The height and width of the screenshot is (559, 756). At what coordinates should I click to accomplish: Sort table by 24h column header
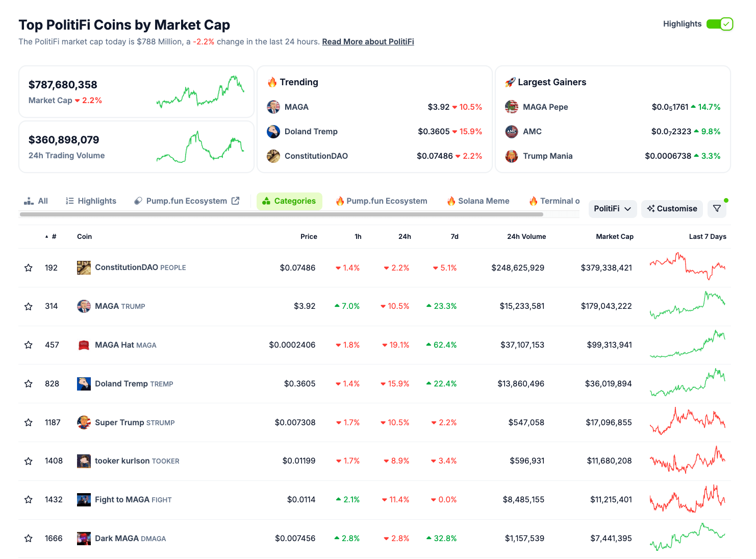click(405, 237)
